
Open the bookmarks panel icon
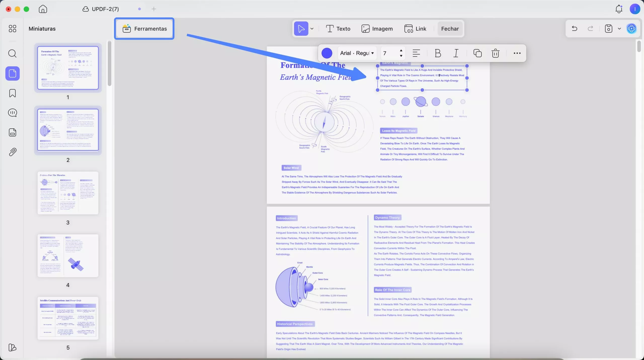(x=12, y=93)
